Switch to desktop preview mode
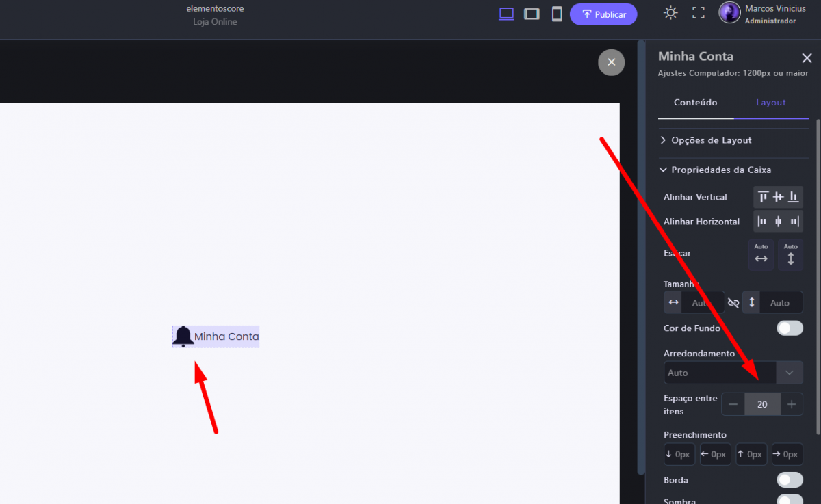The width and height of the screenshot is (821, 504). coord(506,14)
